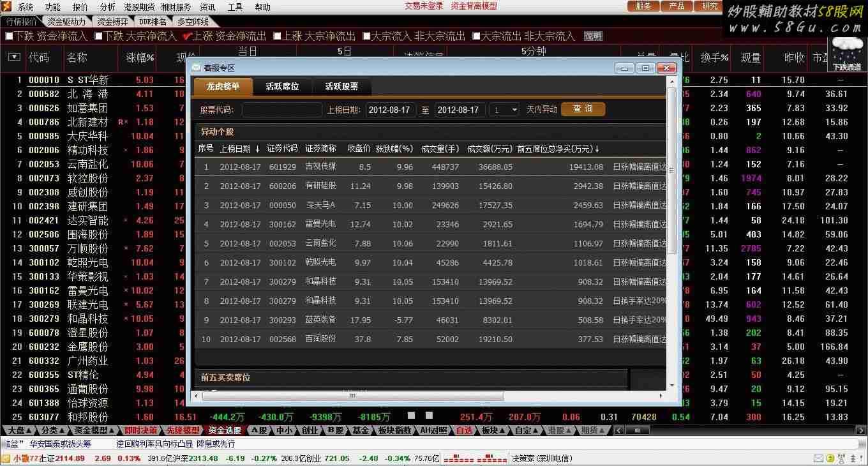This screenshot has height=466, width=868.
Task: Switch to the 活跃股票 tab
Action: 341,87
